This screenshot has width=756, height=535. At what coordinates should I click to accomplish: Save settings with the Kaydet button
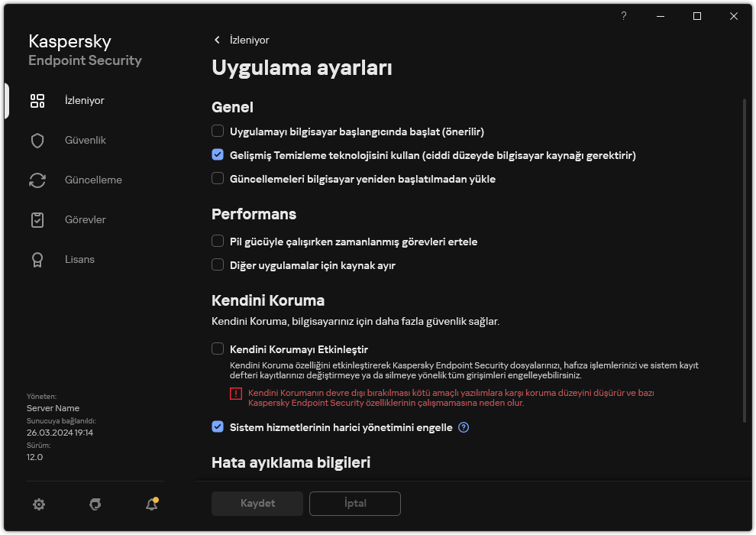click(257, 504)
